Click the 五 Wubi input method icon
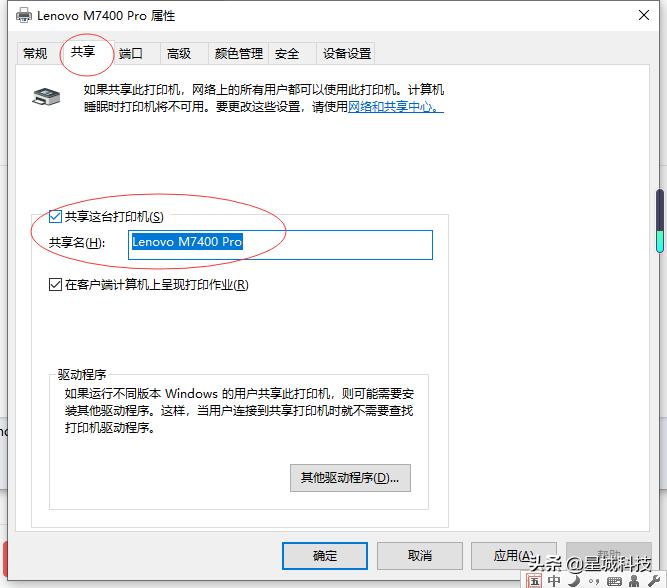This screenshot has height=588, width=667. (x=534, y=581)
